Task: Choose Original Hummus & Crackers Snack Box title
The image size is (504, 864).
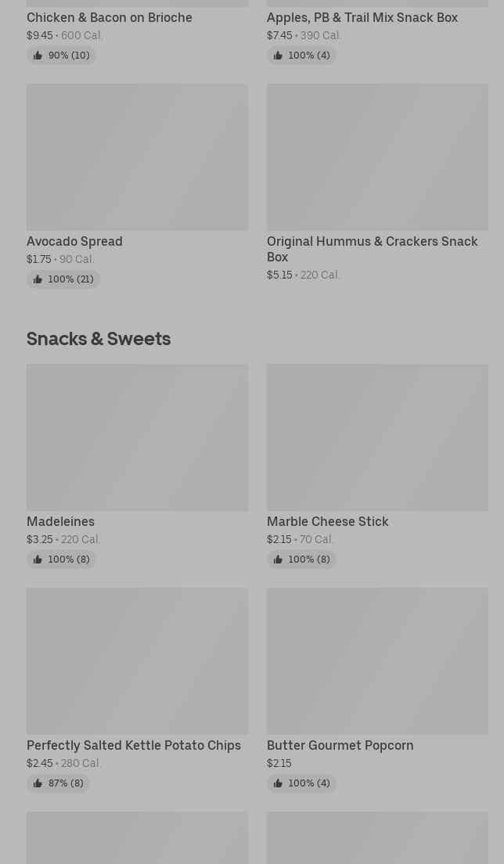Action: click(x=372, y=249)
